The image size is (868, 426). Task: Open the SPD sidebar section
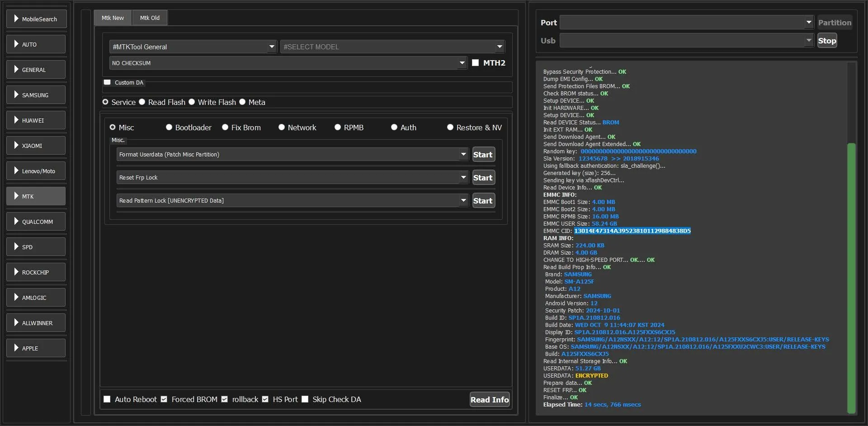tap(37, 247)
